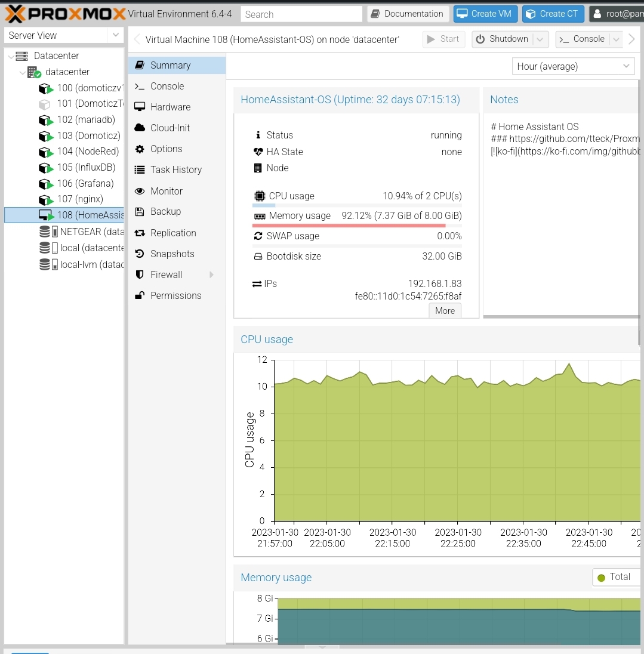Collapse the datacenter node expander
This screenshot has height=654, width=644.
tap(23, 72)
